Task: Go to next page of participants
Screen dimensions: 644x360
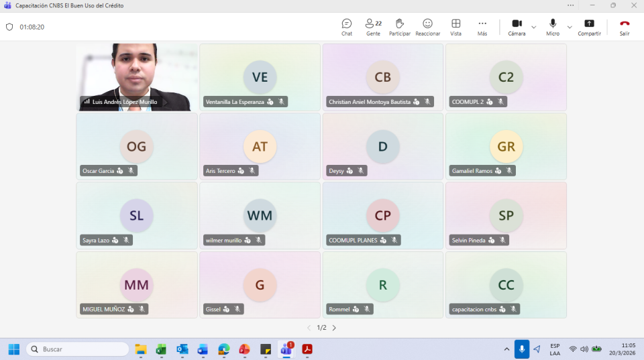Action: [x=334, y=328]
